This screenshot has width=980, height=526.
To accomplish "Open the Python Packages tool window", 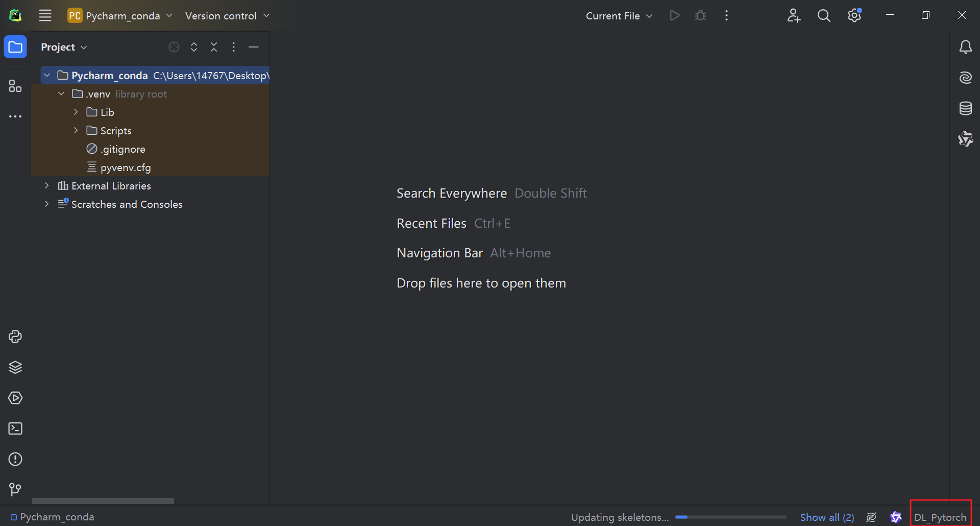I will click(15, 367).
